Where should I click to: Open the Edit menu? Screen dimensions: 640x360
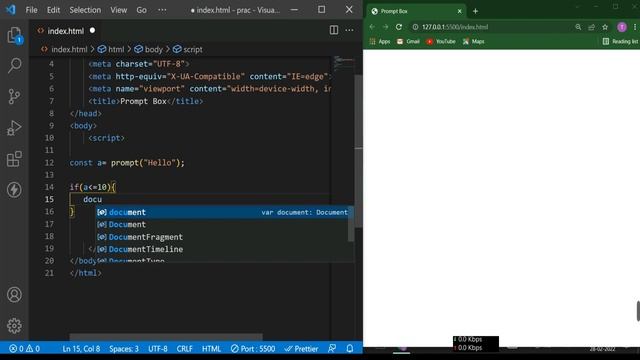point(53,10)
